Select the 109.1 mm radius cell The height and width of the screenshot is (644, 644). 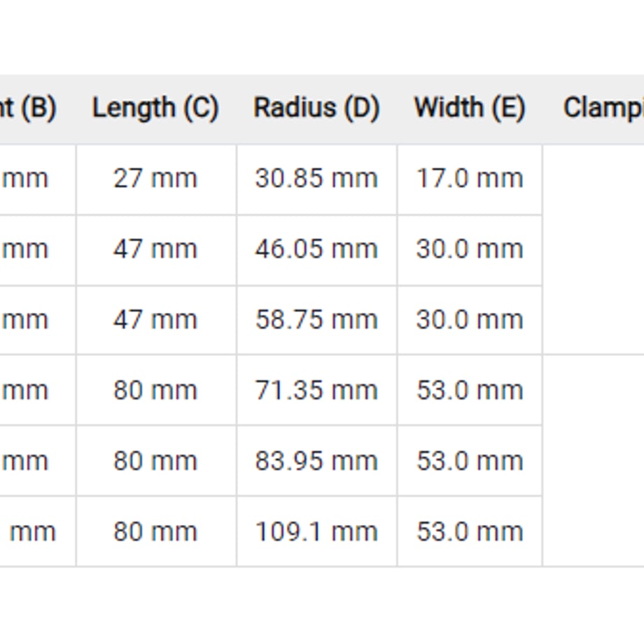coord(316,531)
